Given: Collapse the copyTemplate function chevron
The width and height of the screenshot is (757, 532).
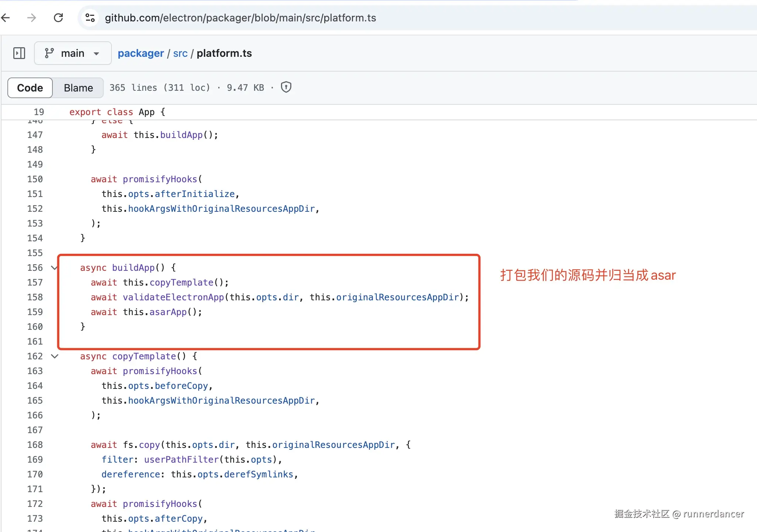Looking at the screenshot, I should pyautogui.click(x=55, y=356).
